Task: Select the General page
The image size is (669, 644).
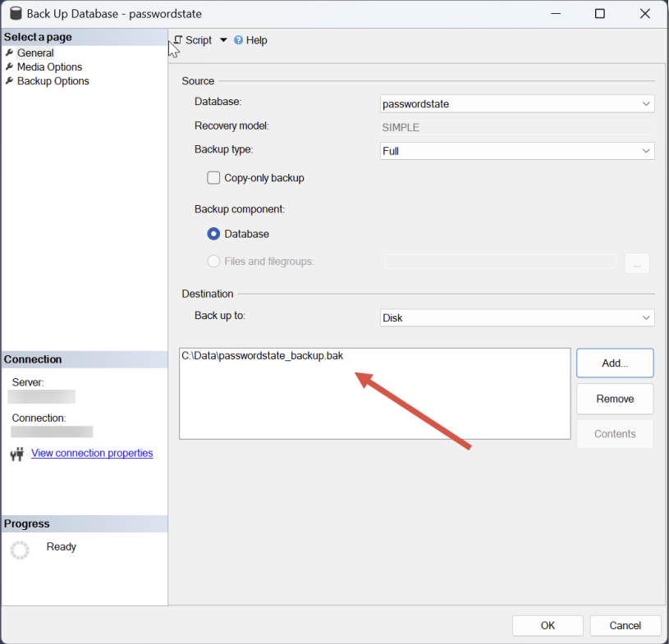Action: coord(35,53)
